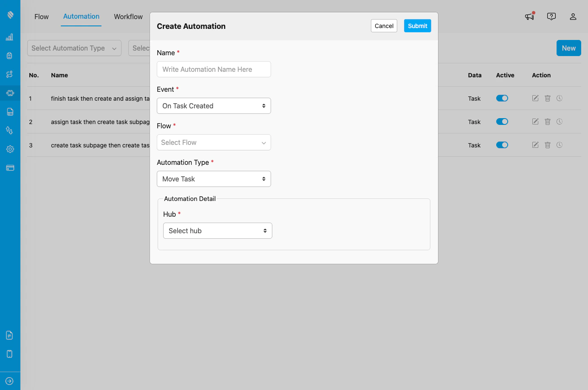Click the settings gear icon in the sidebar
This screenshot has width=588, height=390.
[x=9, y=149]
